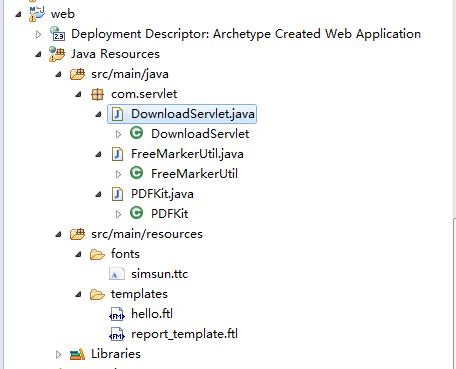Click the com.servlet package icon
The image size is (456, 369).
pyautogui.click(x=97, y=94)
